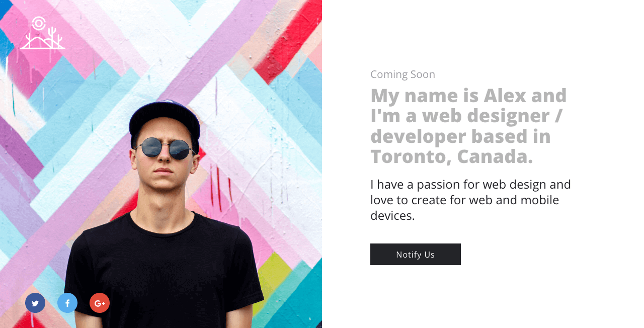Click the 'passion for web design' paragraph
Screen dimensions: 644x328
(x=471, y=200)
